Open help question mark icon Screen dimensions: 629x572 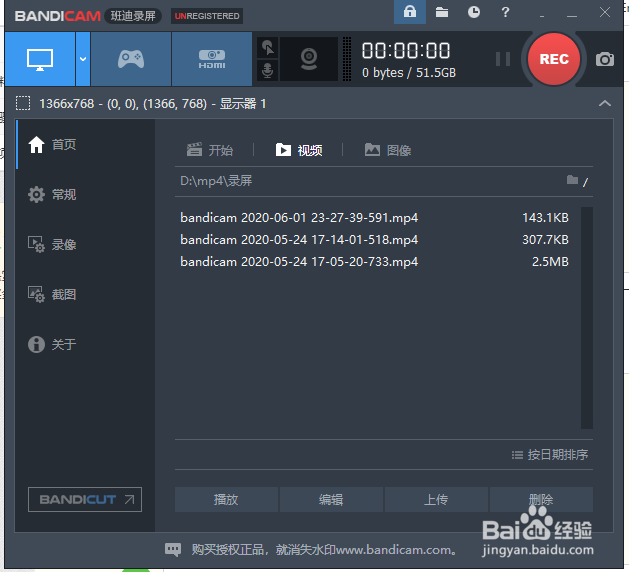(505, 12)
